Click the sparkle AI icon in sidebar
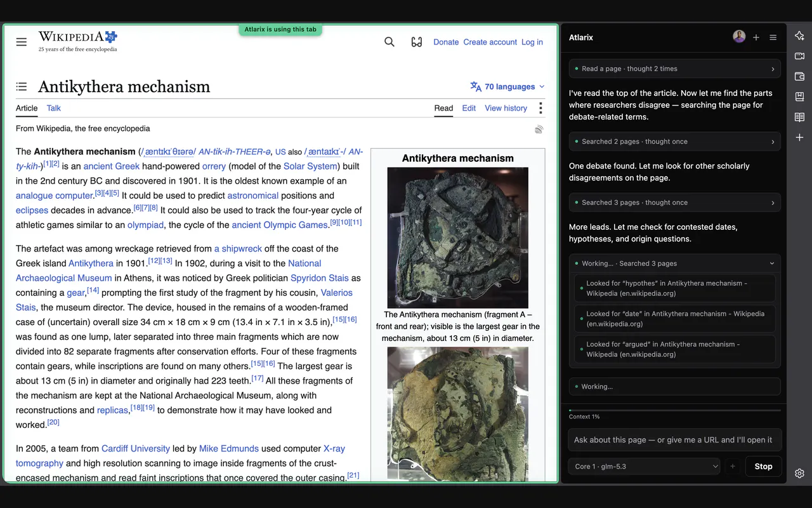This screenshot has width=812, height=508. pyautogui.click(x=799, y=36)
